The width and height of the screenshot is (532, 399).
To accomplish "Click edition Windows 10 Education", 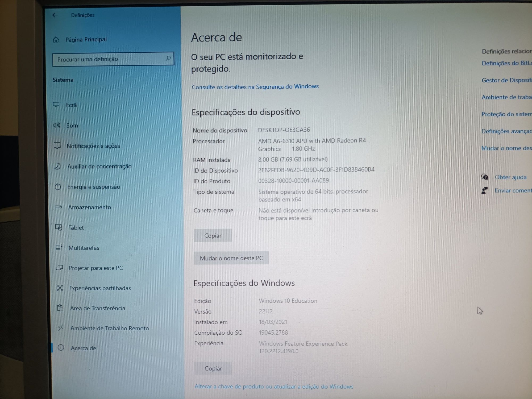I will tap(288, 301).
